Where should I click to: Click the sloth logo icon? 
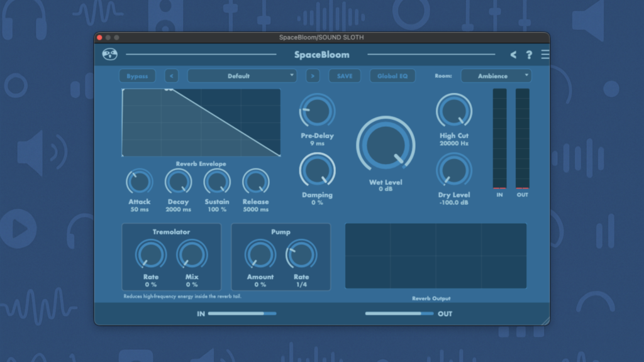(x=110, y=55)
